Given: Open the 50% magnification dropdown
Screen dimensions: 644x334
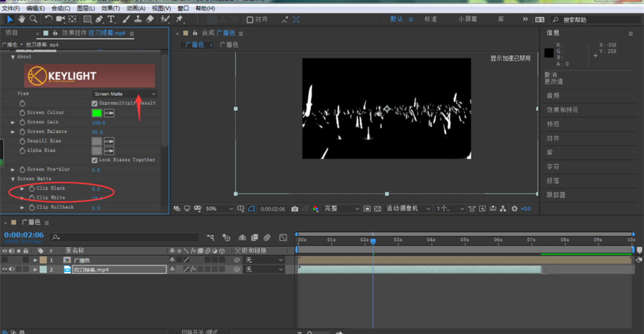Looking at the screenshot, I should [x=218, y=209].
